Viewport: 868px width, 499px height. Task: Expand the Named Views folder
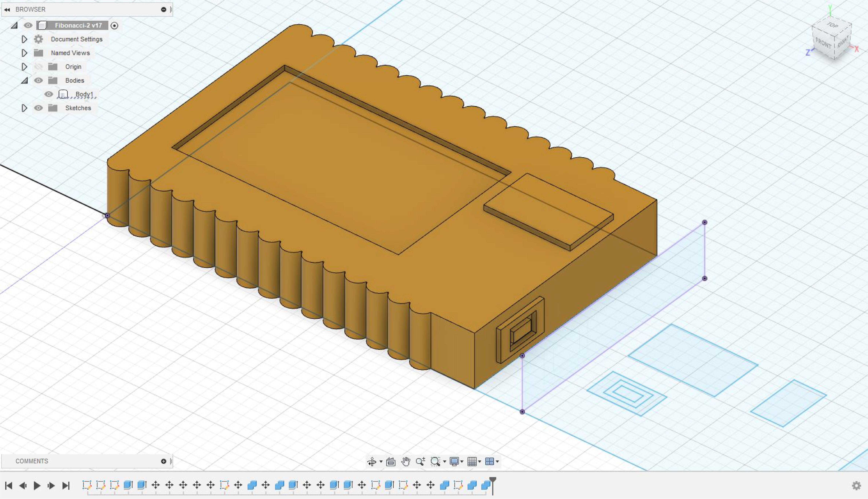click(24, 53)
